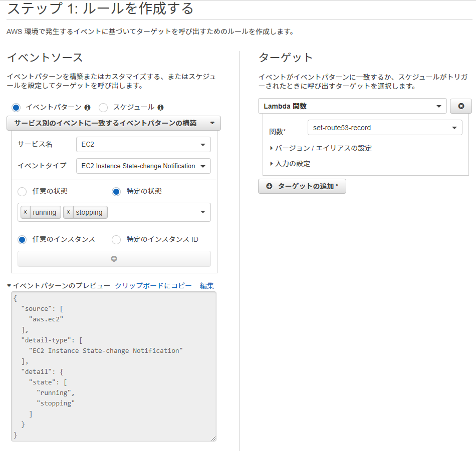Click the ターゲット heading
The image size is (476, 451).
pyautogui.click(x=286, y=58)
